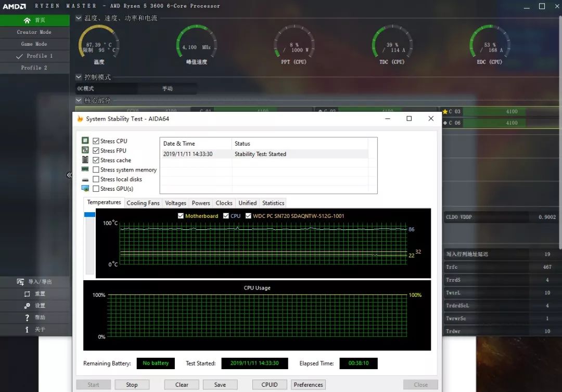Switch to the Cooling Fans tab
Image resolution: width=562 pixels, height=392 pixels.
click(x=143, y=203)
